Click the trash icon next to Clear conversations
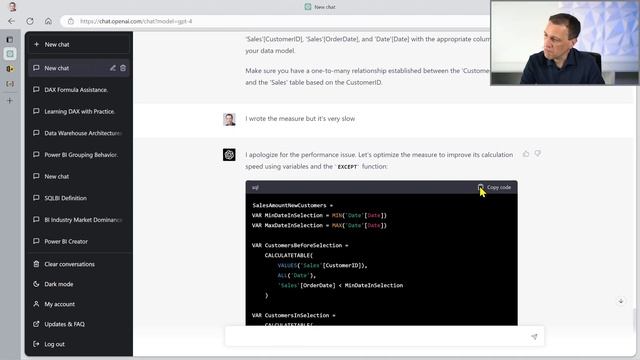640x360 pixels. 36,264
